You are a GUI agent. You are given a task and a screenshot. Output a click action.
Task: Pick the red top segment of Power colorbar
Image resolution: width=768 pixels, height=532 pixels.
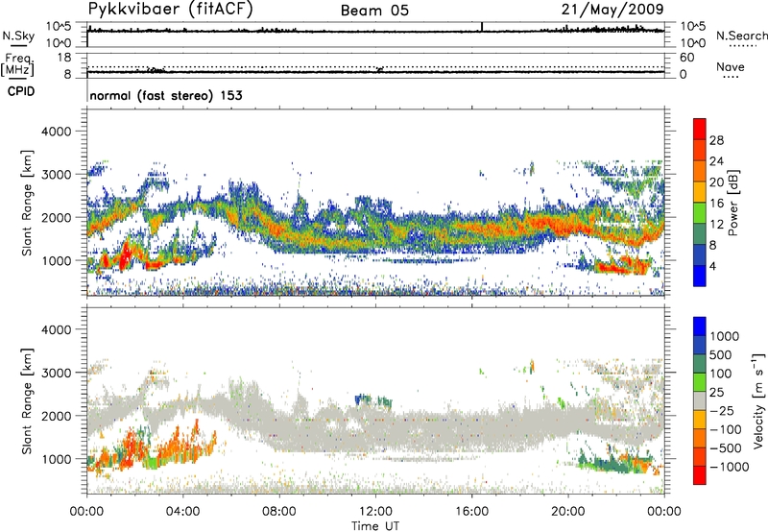tap(700, 130)
